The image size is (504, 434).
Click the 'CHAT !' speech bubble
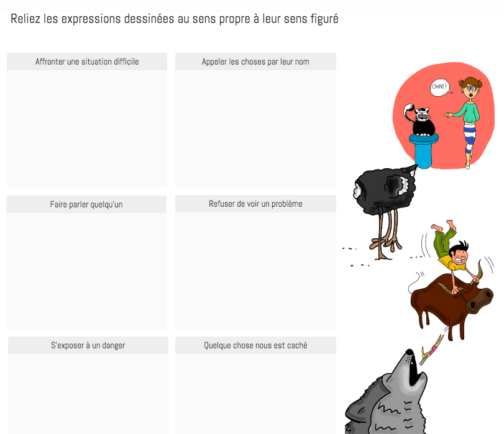coord(440,88)
